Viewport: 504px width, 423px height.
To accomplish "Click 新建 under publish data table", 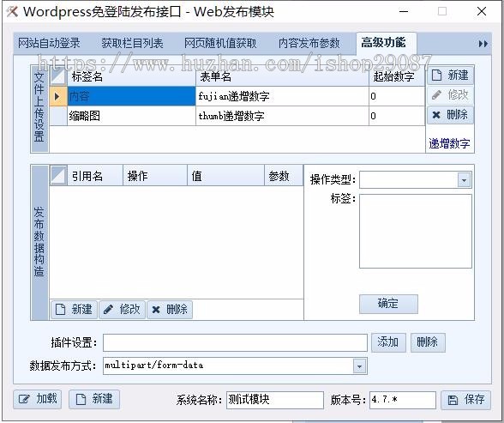I will (x=74, y=310).
